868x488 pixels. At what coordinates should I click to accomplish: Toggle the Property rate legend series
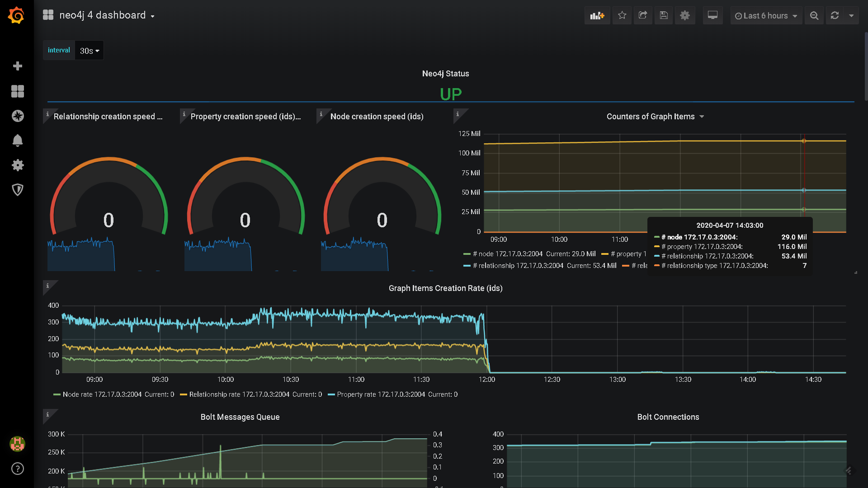[x=381, y=394]
